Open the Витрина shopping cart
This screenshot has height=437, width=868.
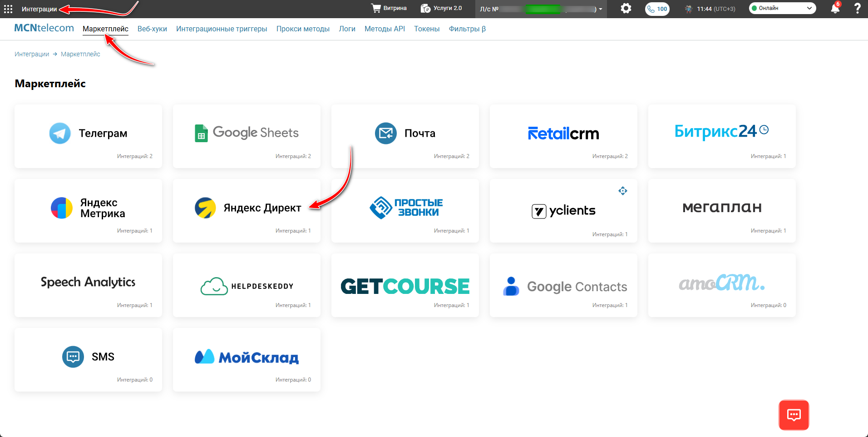coord(389,8)
